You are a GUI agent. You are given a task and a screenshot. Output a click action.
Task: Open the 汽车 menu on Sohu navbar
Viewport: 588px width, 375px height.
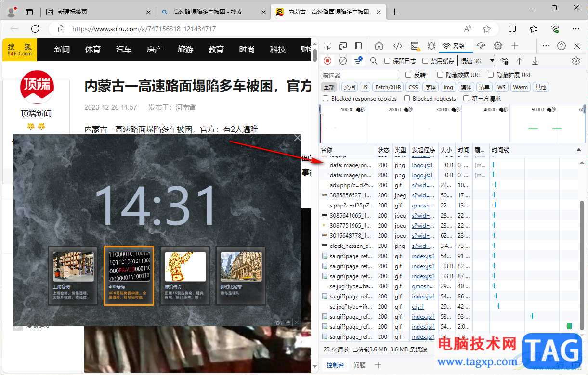click(124, 49)
